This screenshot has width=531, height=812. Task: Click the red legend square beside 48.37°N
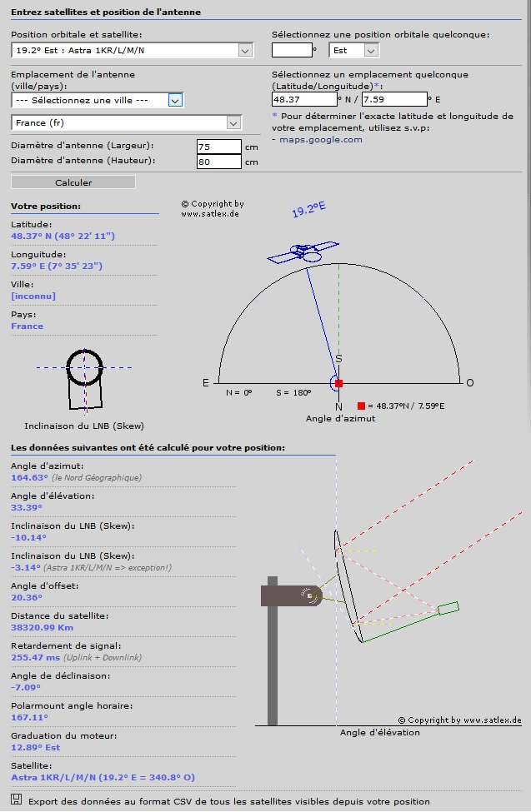(361, 406)
